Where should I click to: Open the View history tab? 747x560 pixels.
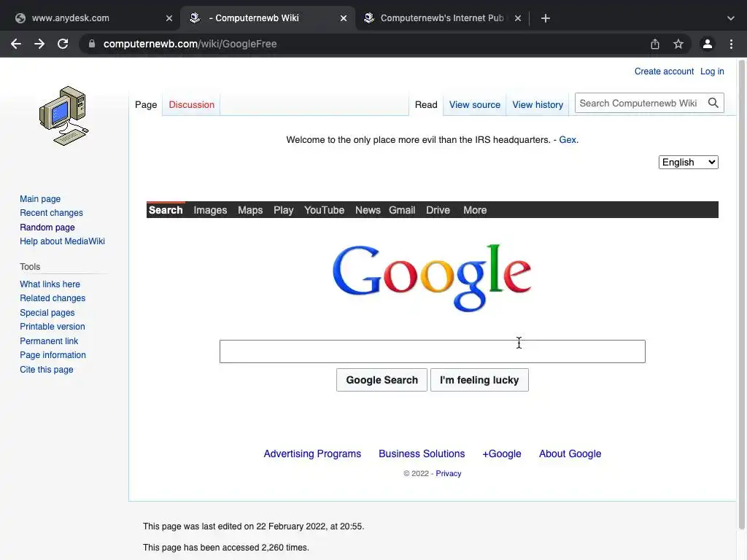[538, 105]
